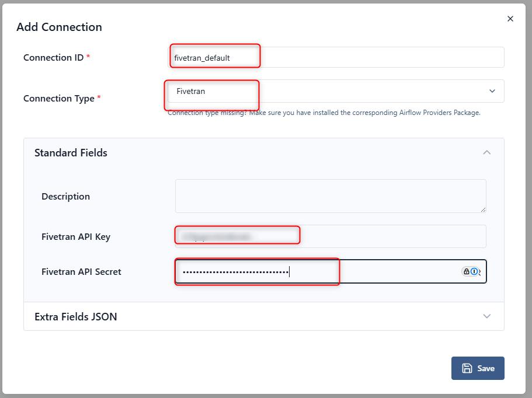Open the Connection Type dropdown arrow
The image size is (532, 398).
492,91
